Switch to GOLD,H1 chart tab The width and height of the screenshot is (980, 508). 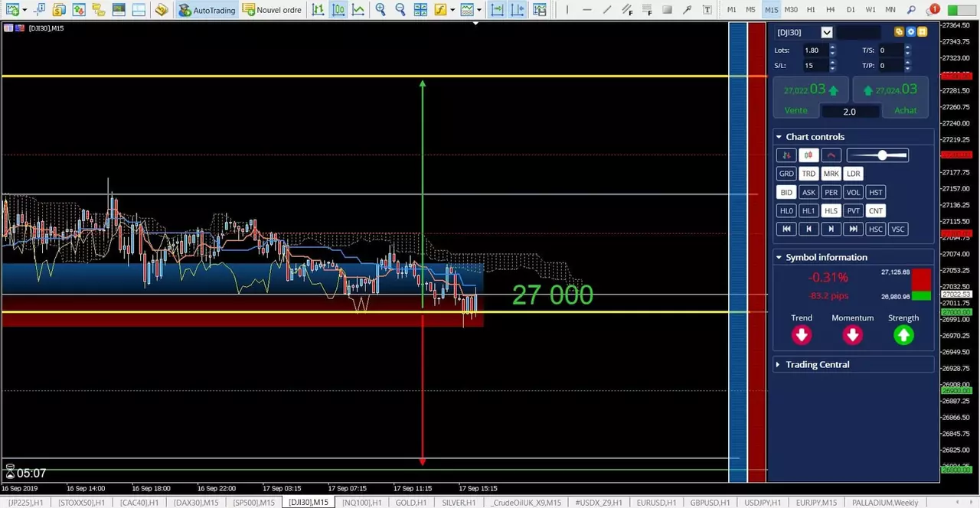pyautogui.click(x=410, y=503)
